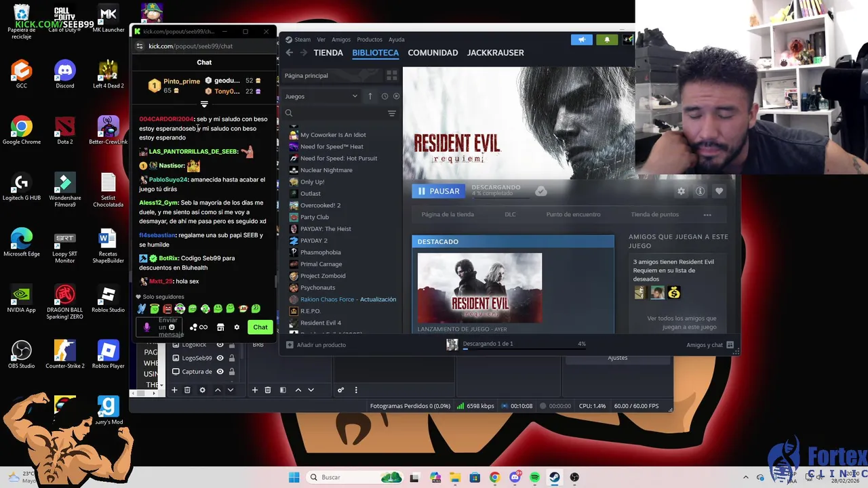Open the Ver menu in Steam
The height and width of the screenshot is (488, 868).
321,39
